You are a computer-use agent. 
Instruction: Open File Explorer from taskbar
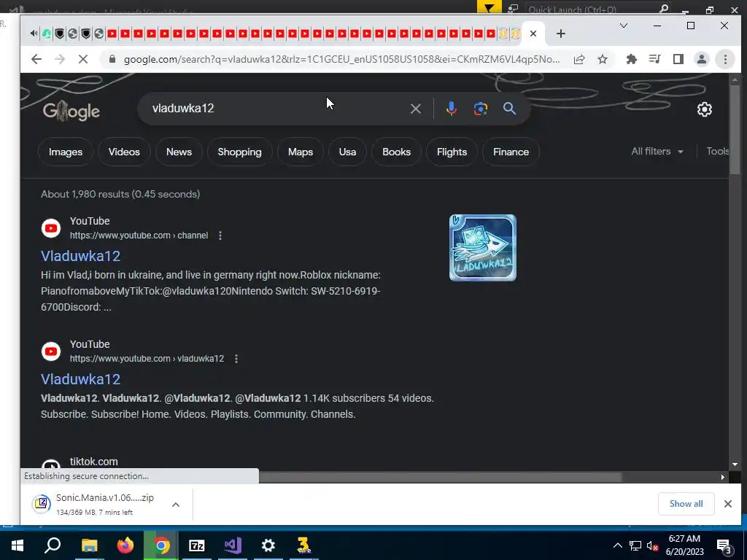pos(89,545)
